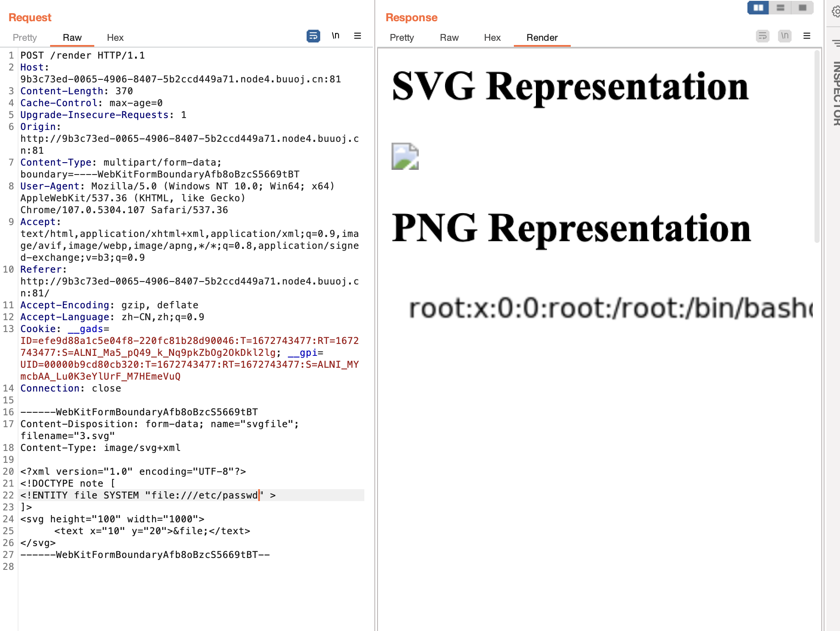This screenshot has width=840, height=631.
Task: Click User-Agent header line
Action: click(x=178, y=186)
